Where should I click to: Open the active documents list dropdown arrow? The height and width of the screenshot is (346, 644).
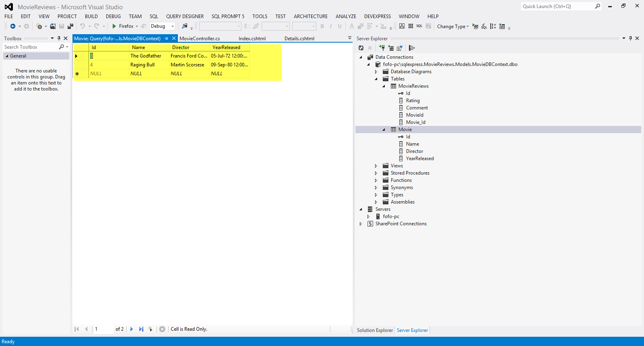[350, 38]
